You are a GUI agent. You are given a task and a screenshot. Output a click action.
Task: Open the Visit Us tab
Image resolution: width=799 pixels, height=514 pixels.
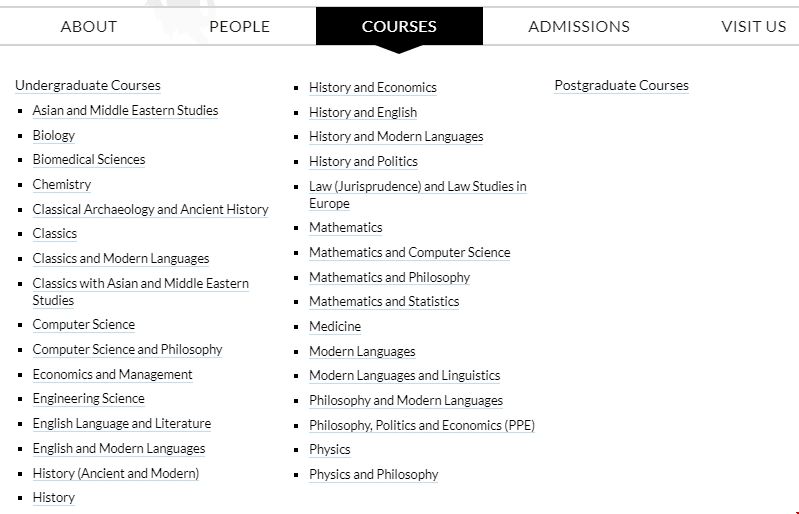tap(753, 26)
